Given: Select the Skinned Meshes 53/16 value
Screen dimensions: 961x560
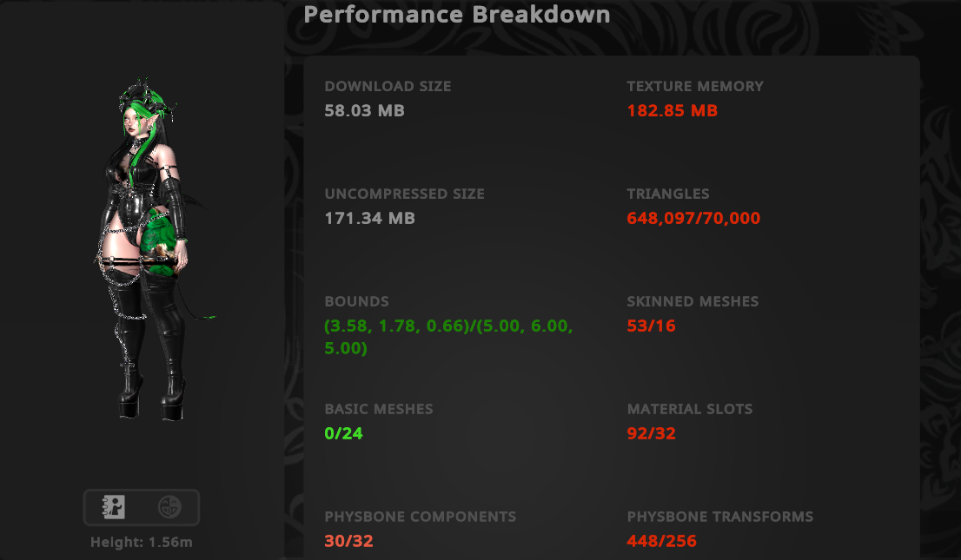Looking at the screenshot, I should 652,326.
